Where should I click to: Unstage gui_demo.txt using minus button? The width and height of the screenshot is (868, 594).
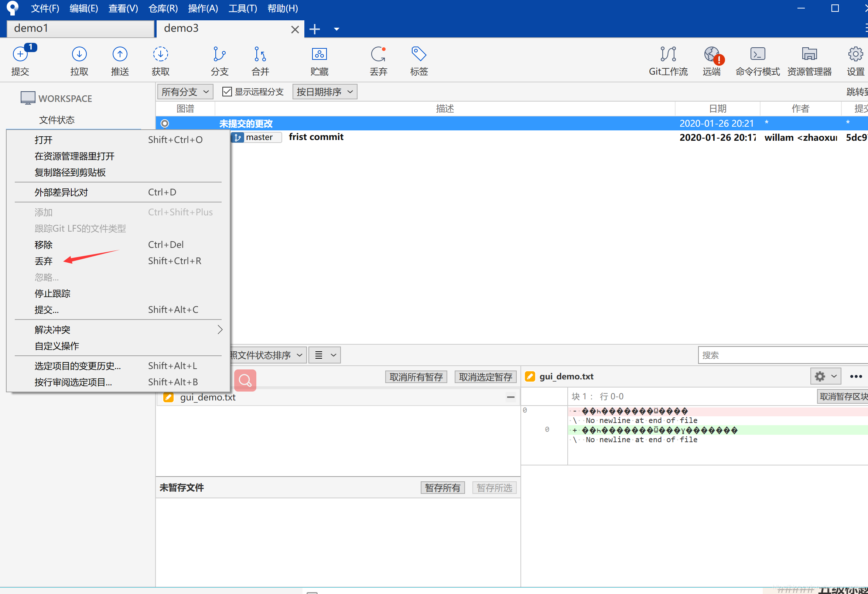coord(510,397)
